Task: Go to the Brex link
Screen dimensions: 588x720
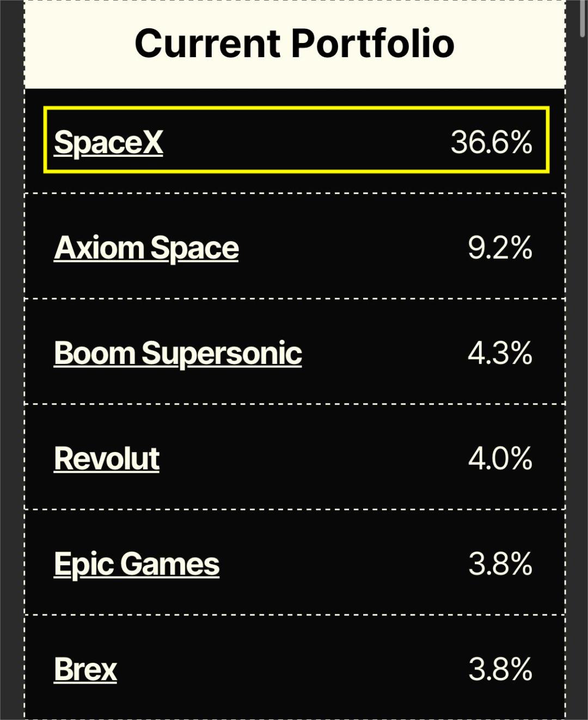Action: [85, 669]
